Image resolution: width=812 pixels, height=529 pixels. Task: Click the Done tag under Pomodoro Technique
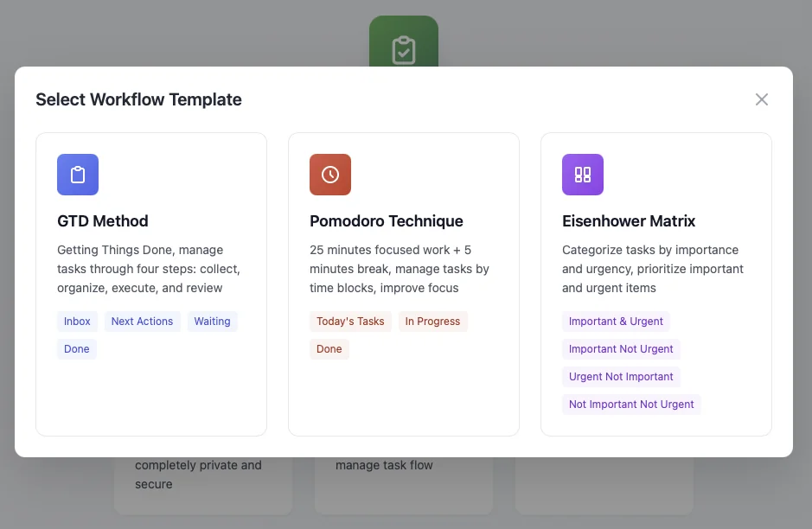click(x=329, y=349)
